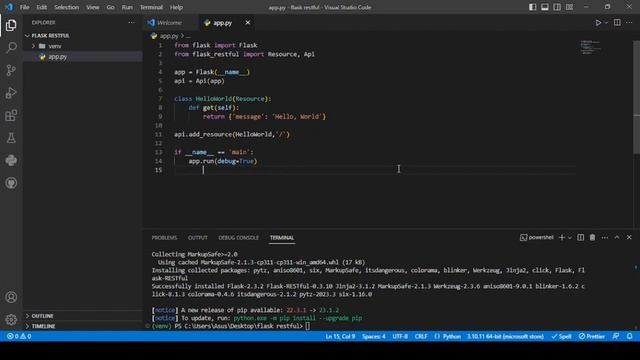Switch to the DEBUG CONSOLE tab
The width and height of the screenshot is (640, 360).
(238, 238)
